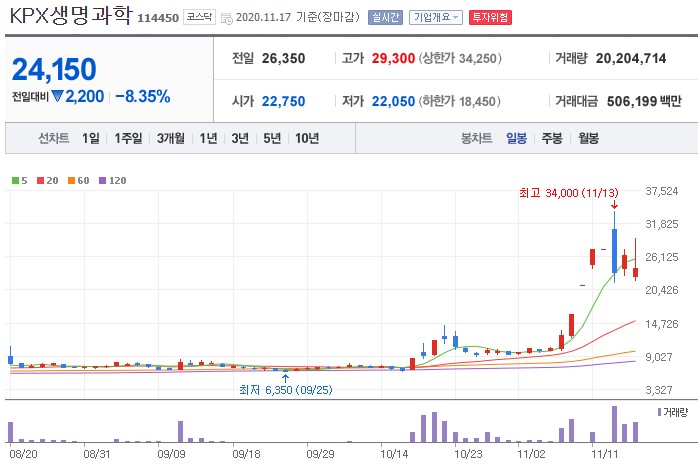Click the 3,327 price axis label

point(661,390)
